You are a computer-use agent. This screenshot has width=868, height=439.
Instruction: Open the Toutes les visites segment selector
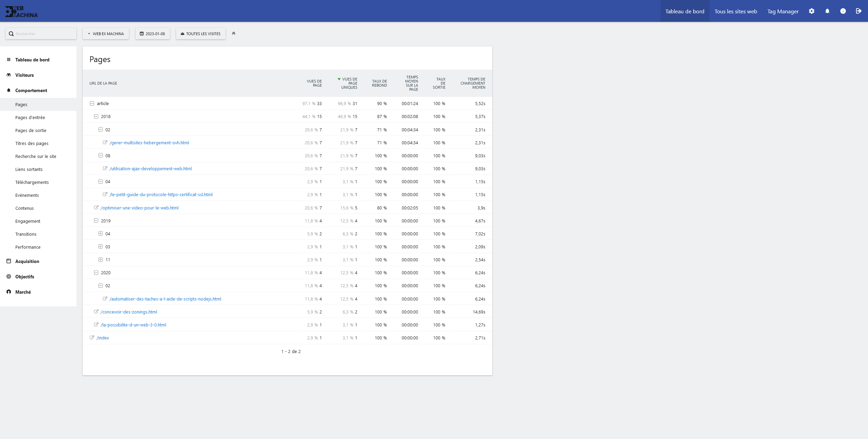coord(201,34)
